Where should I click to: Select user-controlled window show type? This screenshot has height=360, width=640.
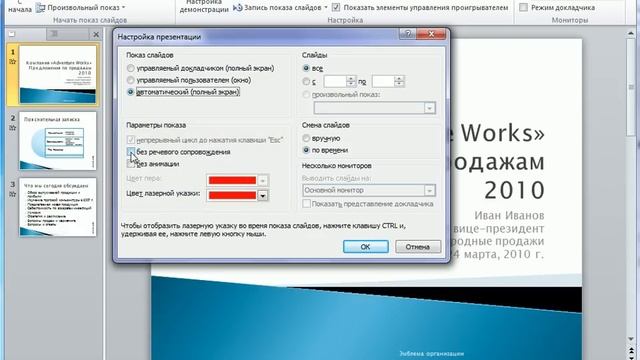point(130,80)
